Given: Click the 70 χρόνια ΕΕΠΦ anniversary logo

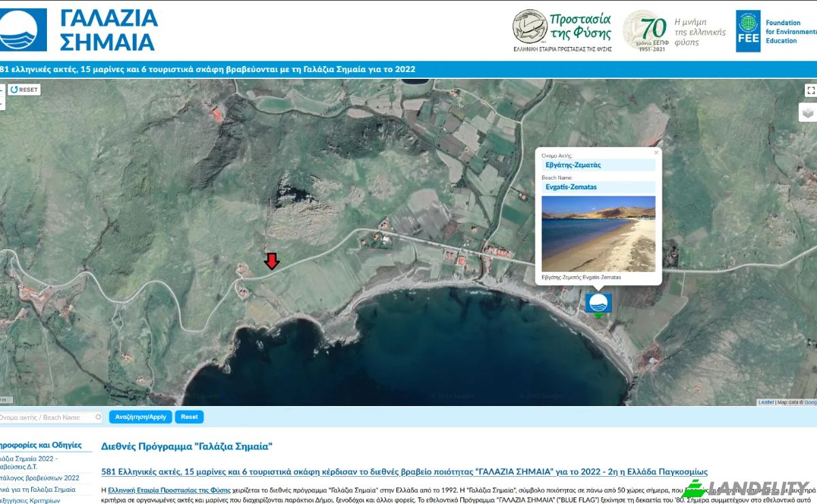Looking at the screenshot, I should point(675,31).
